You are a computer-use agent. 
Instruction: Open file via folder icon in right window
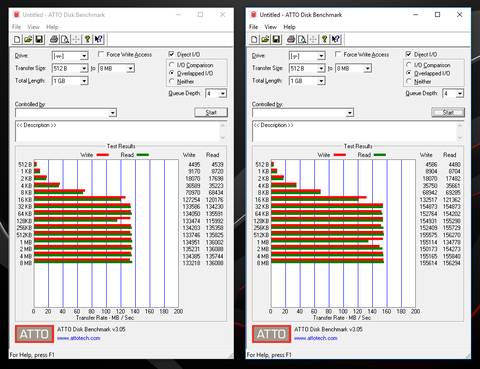(x=265, y=40)
